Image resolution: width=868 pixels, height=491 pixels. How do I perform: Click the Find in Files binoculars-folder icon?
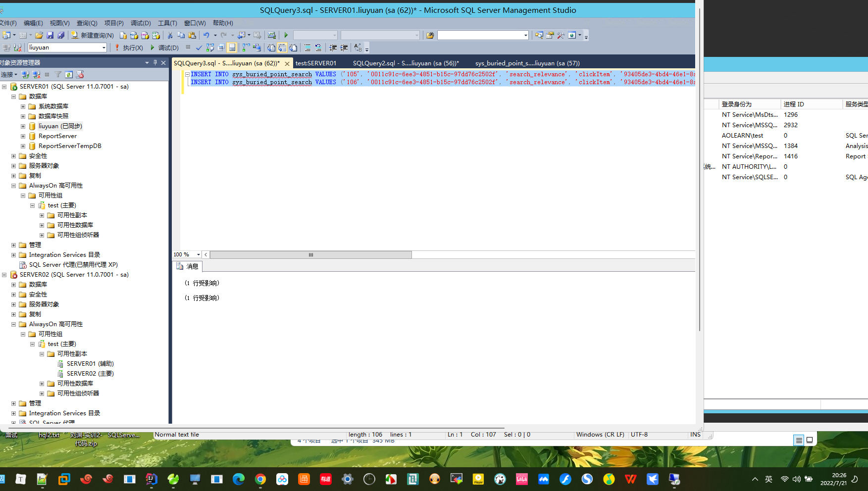(x=430, y=35)
